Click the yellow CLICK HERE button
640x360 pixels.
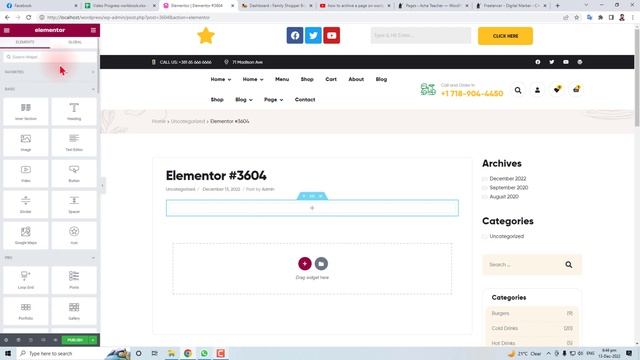tap(505, 36)
